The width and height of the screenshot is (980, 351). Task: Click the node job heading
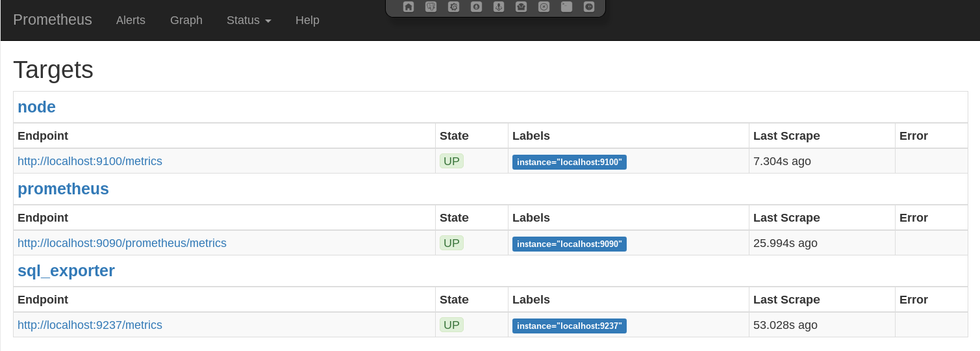click(x=36, y=107)
